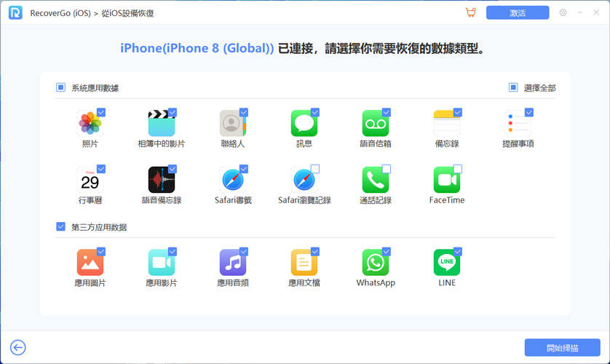The width and height of the screenshot is (610, 364).
Task: Click the WhatsApp icon
Action: 375,262
